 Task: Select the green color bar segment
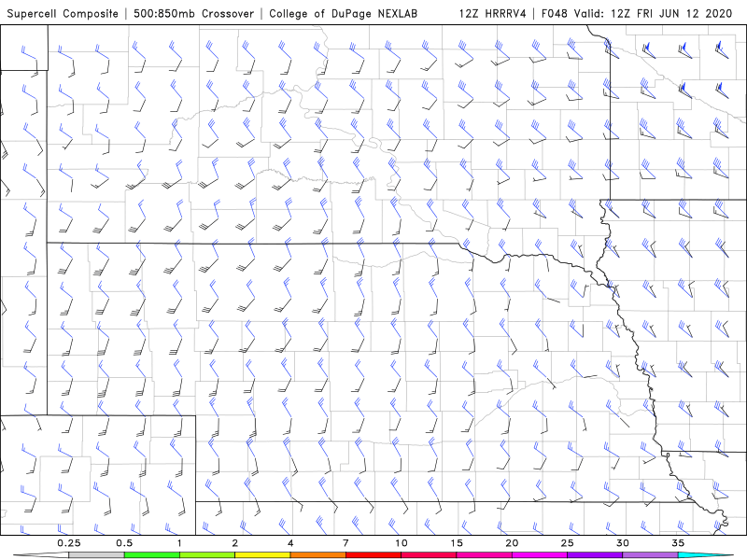coord(151,555)
